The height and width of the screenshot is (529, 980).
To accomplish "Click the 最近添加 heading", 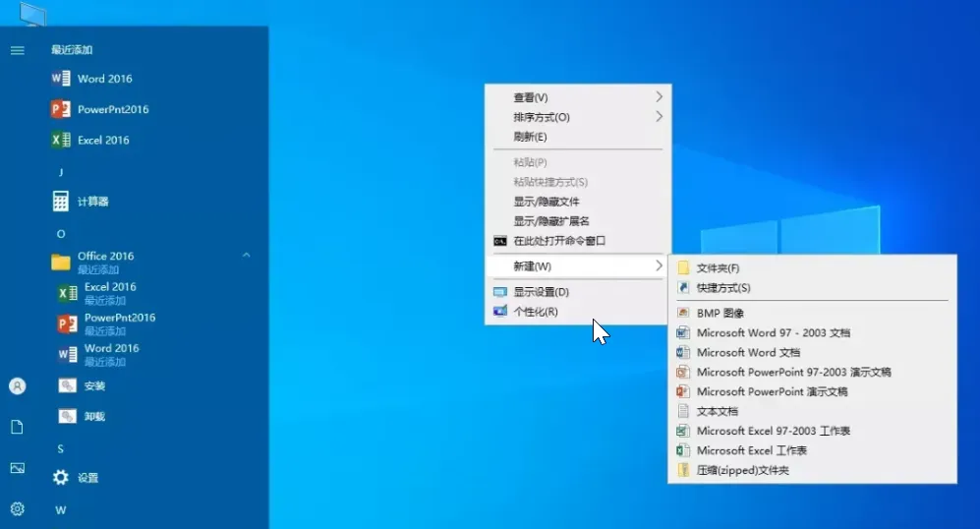I will pyautogui.click(x=72, y=50).
